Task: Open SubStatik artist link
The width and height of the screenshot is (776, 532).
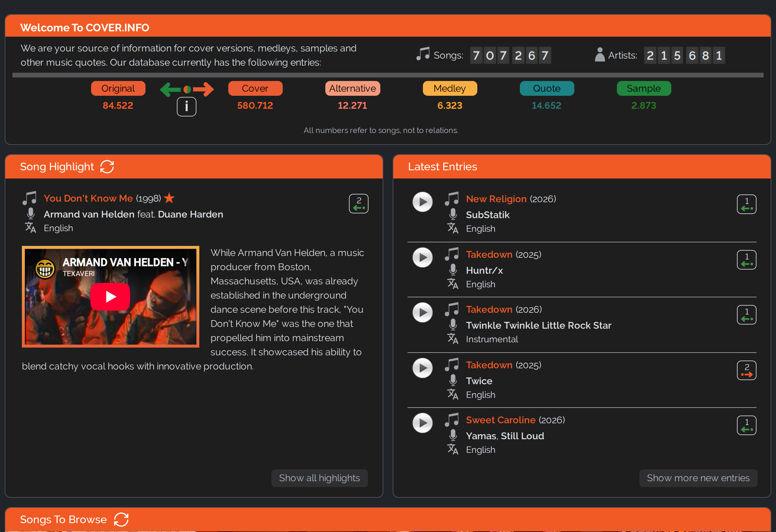Action: point(487,215)
